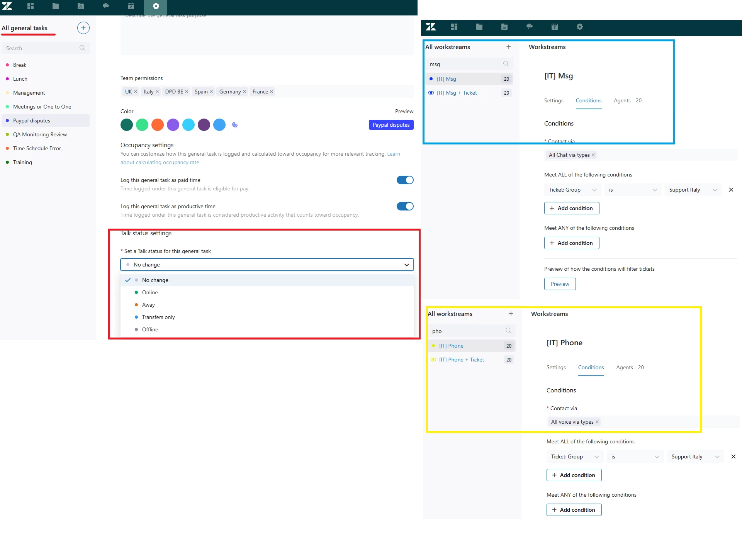Switch to the Agents - 20 tab of [IT] Msg
Viewport: 742px width, 560px height.
click(627, 100)
